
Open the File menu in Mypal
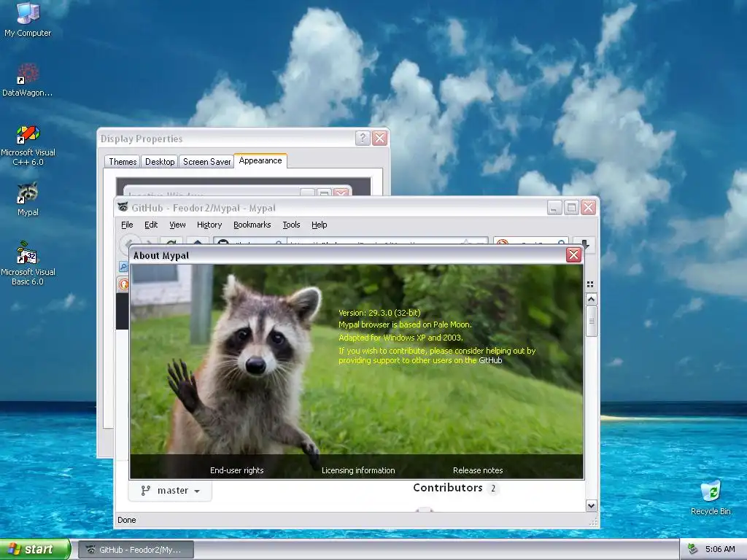127,225
